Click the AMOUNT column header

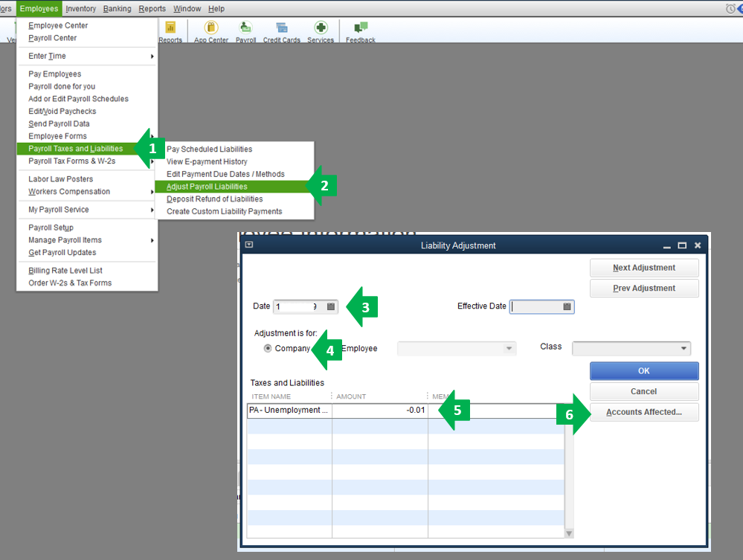(x=351, y=396)
